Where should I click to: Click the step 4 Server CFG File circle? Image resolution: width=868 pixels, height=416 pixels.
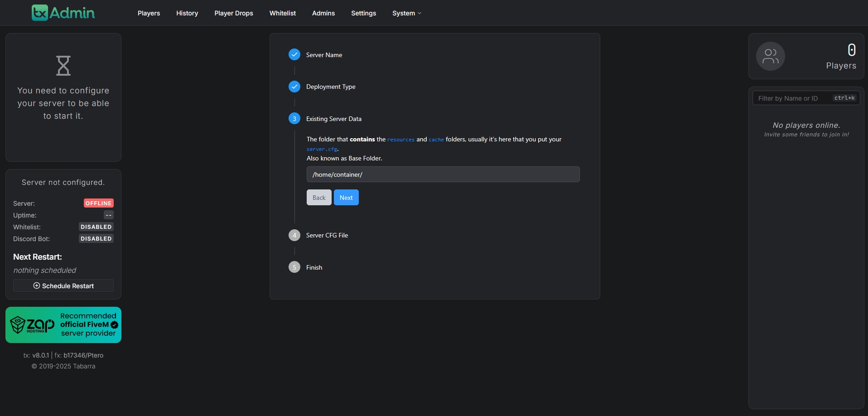pyautogui.click(x=294, y=235)
